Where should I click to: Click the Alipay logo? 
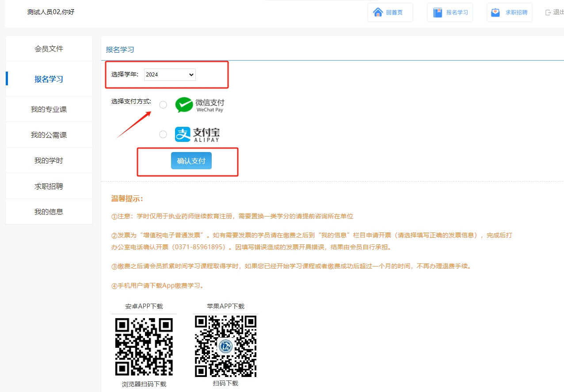click(x=197, y=134)
